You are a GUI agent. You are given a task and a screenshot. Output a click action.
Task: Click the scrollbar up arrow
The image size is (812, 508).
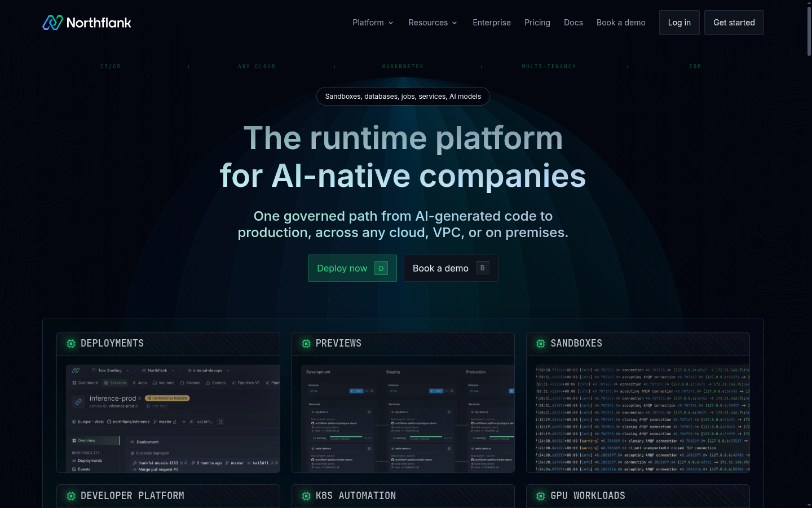click(809, 3)
